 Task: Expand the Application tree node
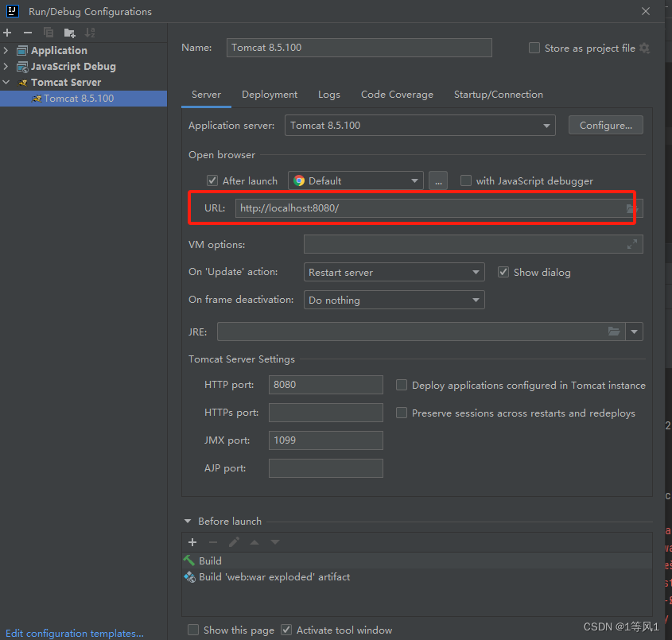[x=6, y=51]
